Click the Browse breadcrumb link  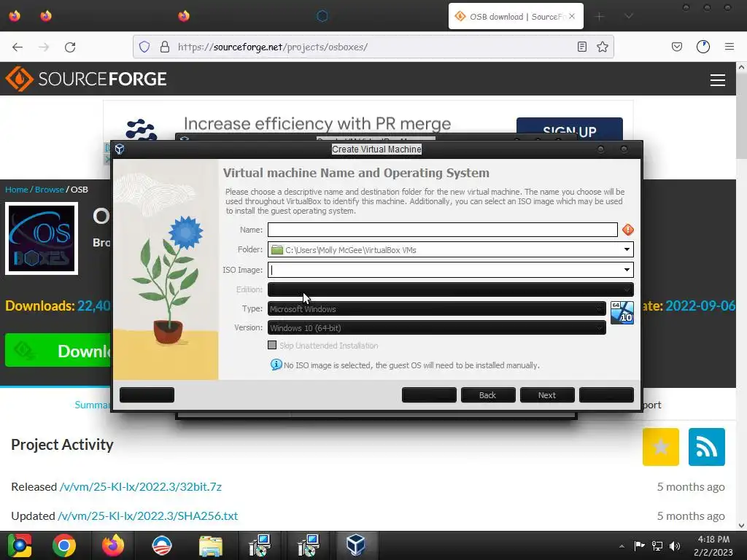50,190
